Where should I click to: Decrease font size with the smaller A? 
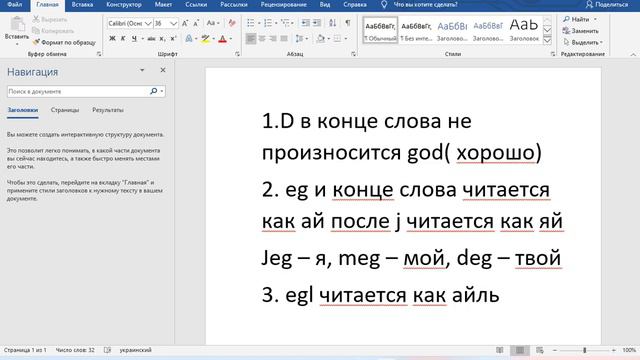click(196, 23)
